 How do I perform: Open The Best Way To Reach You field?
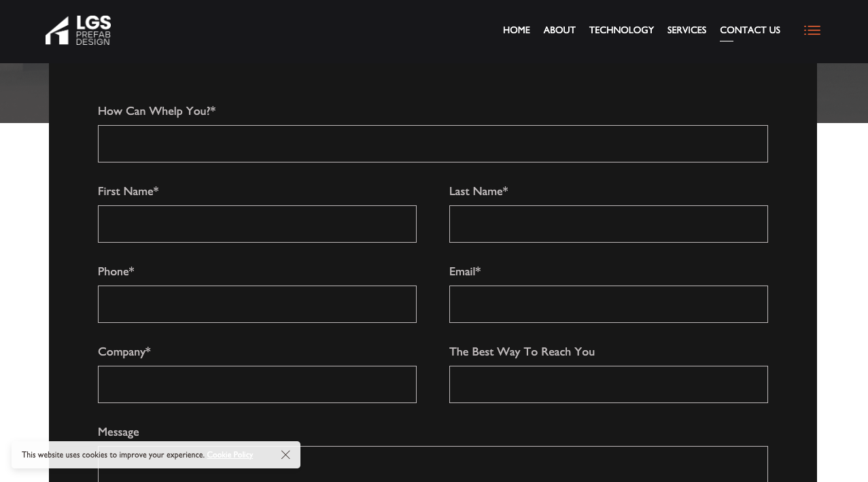(x=608, y=384)
